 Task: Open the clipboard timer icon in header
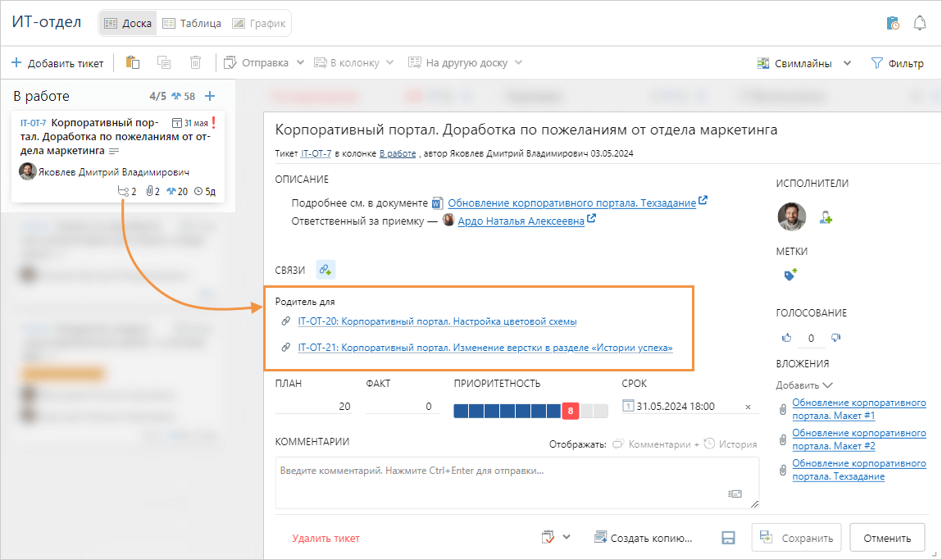point(893,23)
